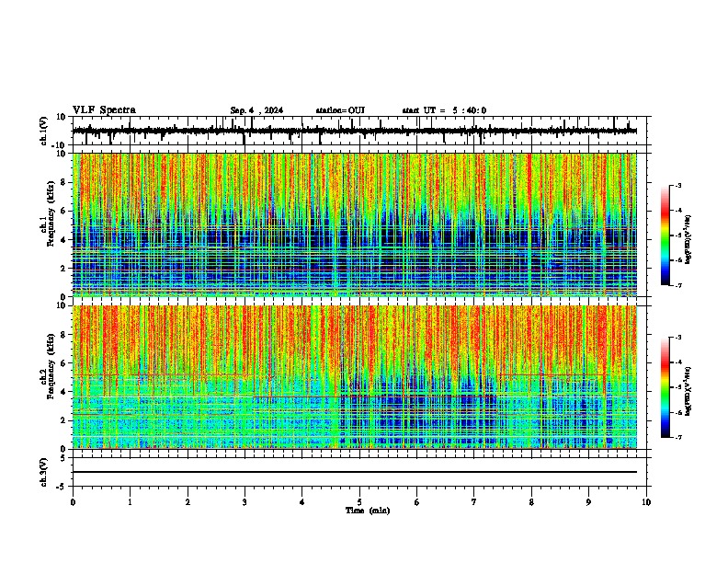Click the 'ch.1(V)' axis label
The height and width of the screenshot is (563, 728).
coord(44,131)
